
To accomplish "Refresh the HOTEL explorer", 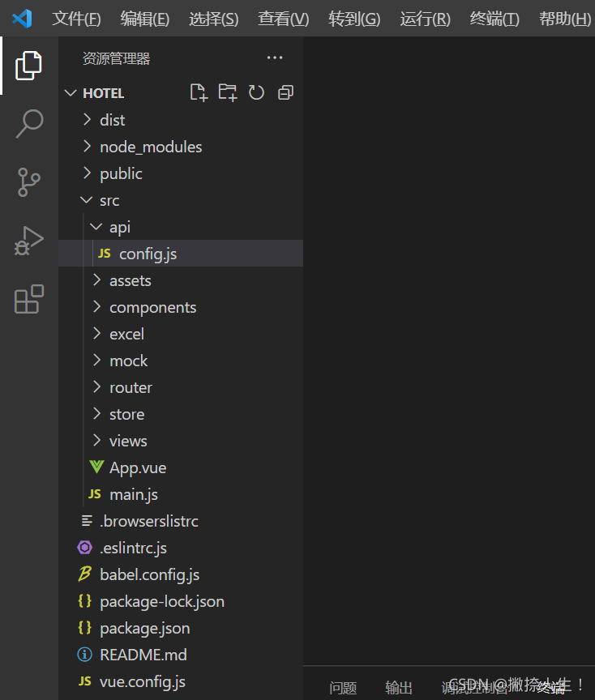I will point(256,93).
